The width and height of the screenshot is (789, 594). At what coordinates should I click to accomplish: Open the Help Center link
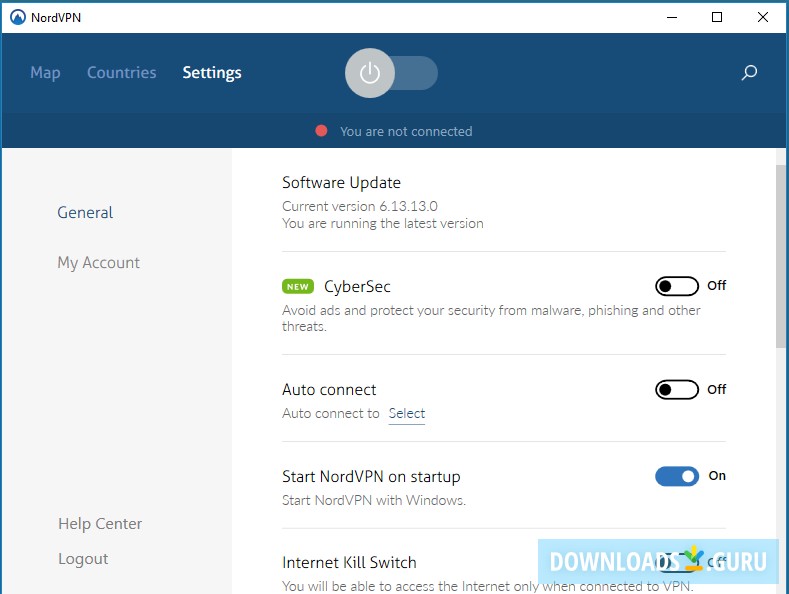(100, 524)
